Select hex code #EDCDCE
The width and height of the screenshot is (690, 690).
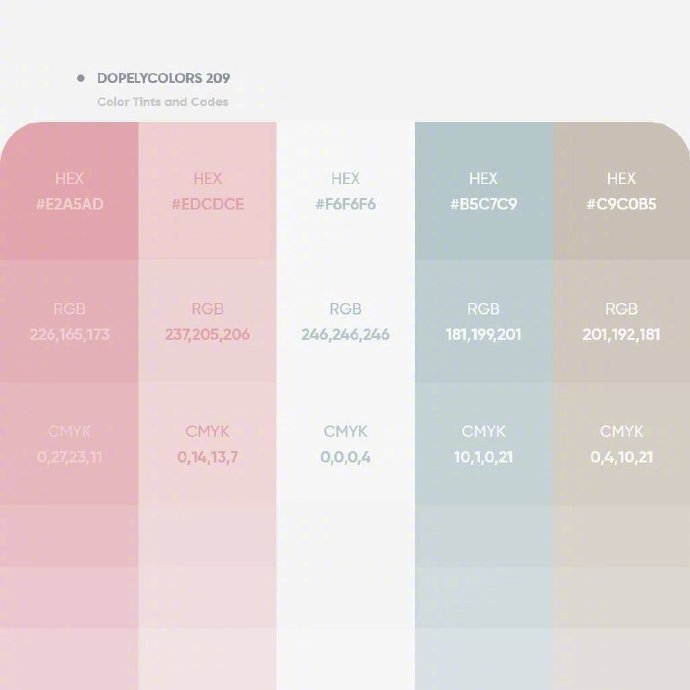[207, 204]
